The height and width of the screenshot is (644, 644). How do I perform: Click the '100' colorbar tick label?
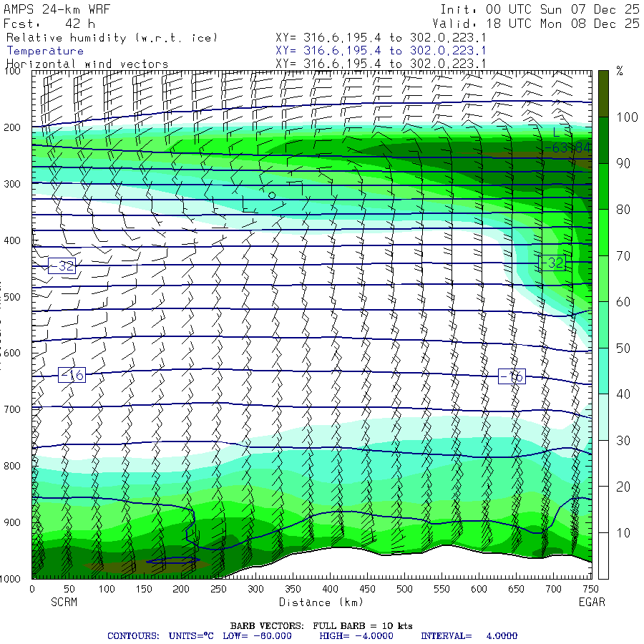pos(627,117)
